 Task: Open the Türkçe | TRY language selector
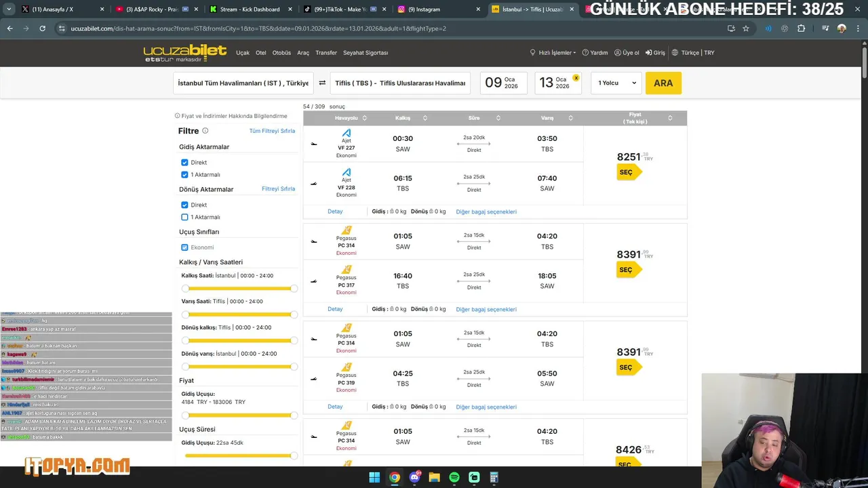coord(693,53)
